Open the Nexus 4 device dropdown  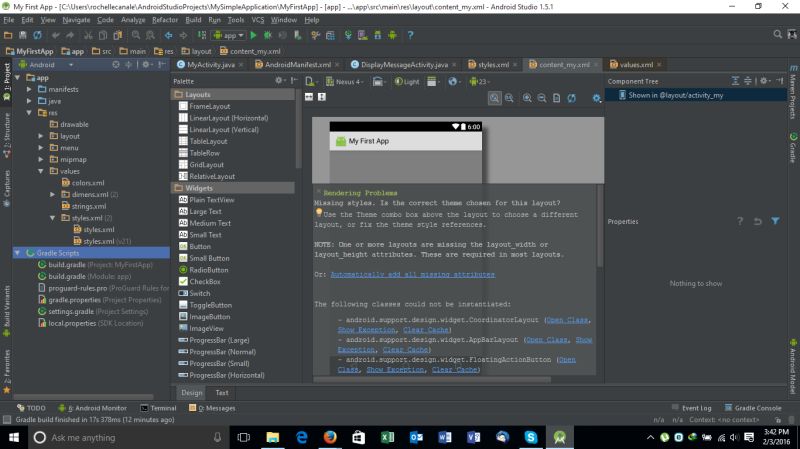click(x=345, y=82)
